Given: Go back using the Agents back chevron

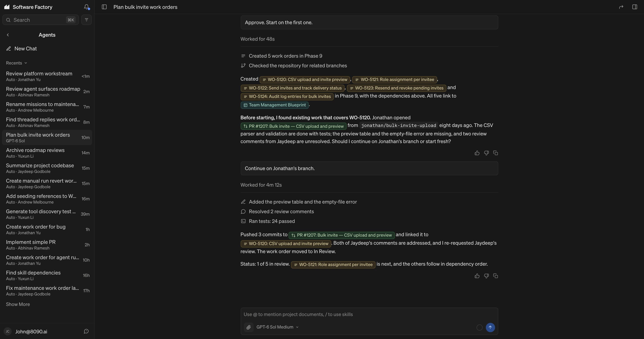Looking at the screenshot, I should [x=8, y=35].
